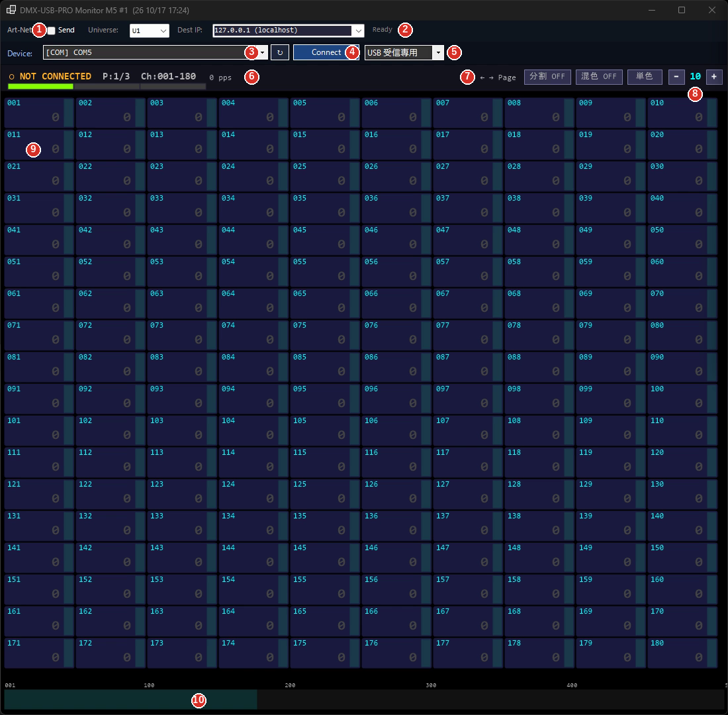The height and width of the screenshot is (715, 728).
Task: Click the refresh device list icon
Action: point(279,52)
